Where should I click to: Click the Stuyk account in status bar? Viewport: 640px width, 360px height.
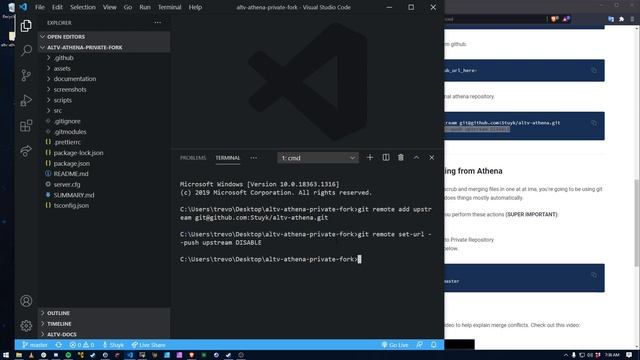(x=113, y=345)
